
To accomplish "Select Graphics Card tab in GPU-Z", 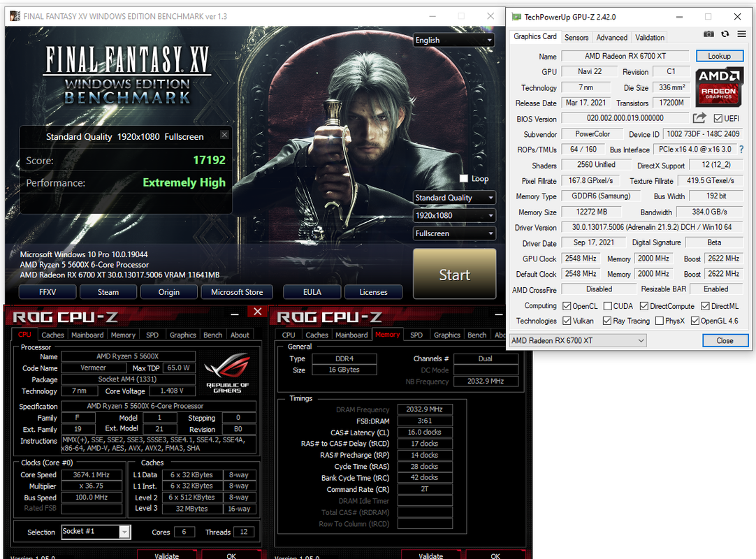I will coord(535,36).
